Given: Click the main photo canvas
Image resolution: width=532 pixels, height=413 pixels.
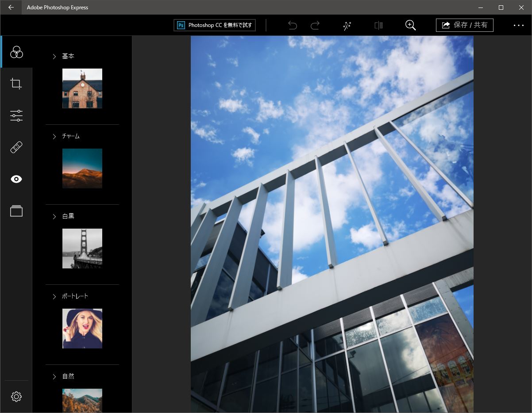Looking at the screenshot, I should coord(332,224).
